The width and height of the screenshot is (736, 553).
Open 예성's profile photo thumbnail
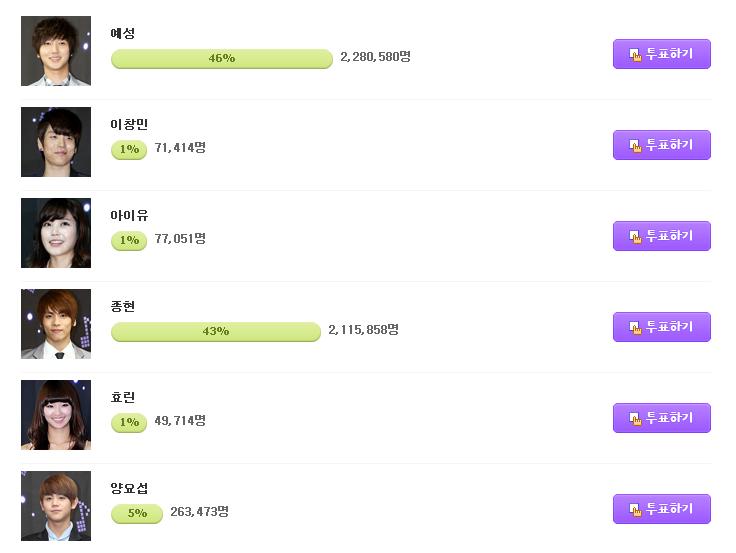pyautogui.click(x=56, y=51)
